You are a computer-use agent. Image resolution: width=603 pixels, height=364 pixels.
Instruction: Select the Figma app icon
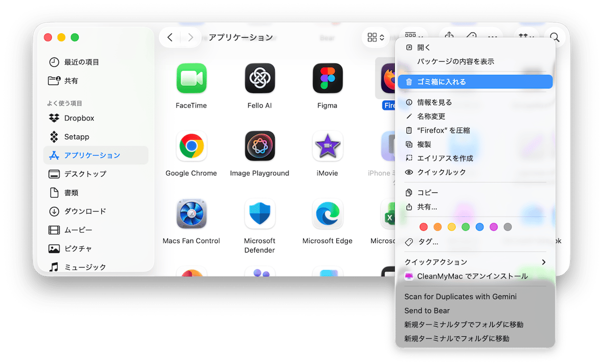click(x=328, y=78)
